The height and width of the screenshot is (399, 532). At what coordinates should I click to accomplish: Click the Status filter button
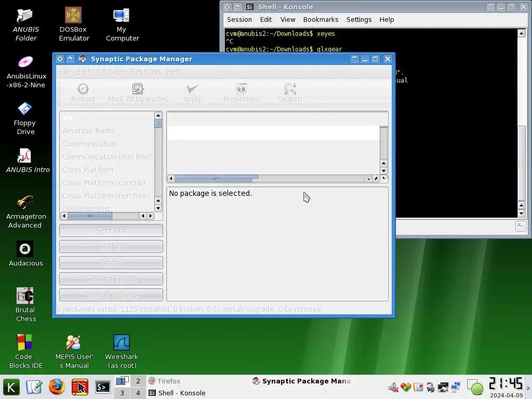click(x=111, y=247)
